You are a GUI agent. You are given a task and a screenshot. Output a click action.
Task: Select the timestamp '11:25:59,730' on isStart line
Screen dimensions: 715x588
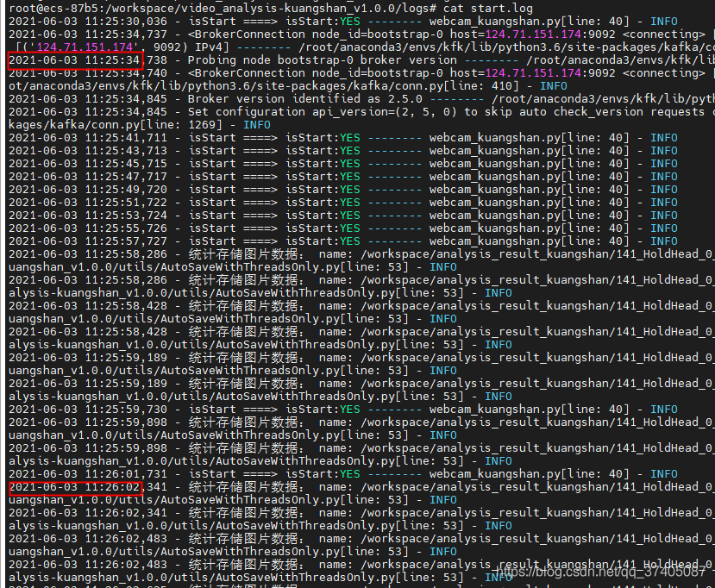pos(126,410)
